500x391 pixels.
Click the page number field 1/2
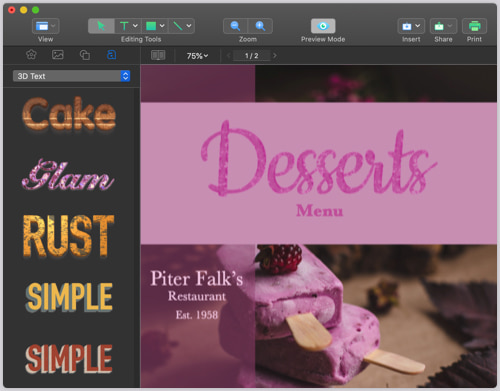click(252, 56)
